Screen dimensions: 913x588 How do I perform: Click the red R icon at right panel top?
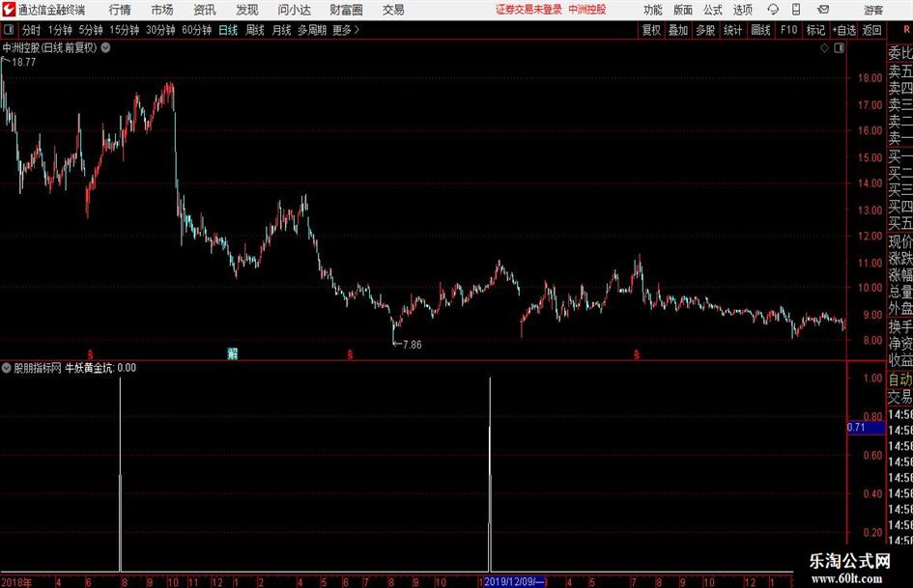tap(906, 30)
